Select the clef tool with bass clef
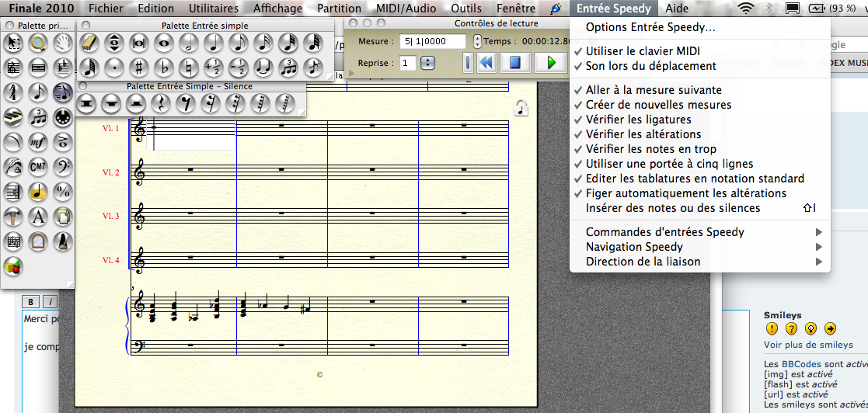The height and width of the screenshot is (413, 868). tap(63, 165)
